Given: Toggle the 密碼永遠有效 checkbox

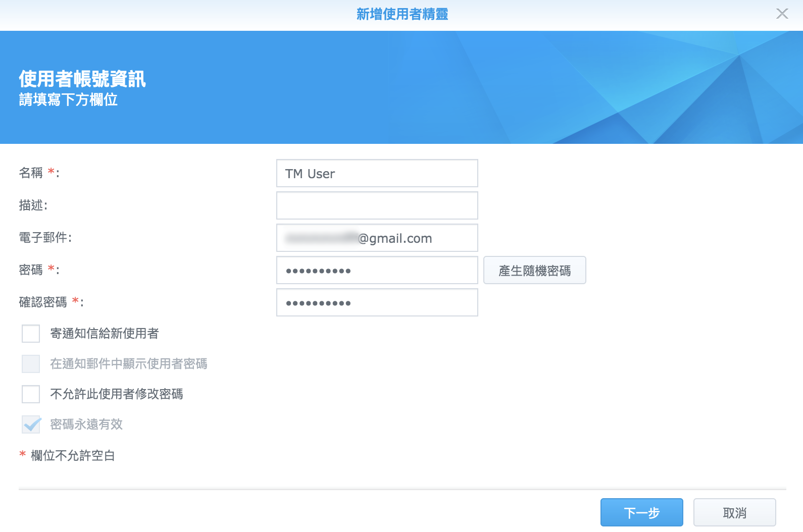Looking at the screenshot, I should click(x=31, y=424).
